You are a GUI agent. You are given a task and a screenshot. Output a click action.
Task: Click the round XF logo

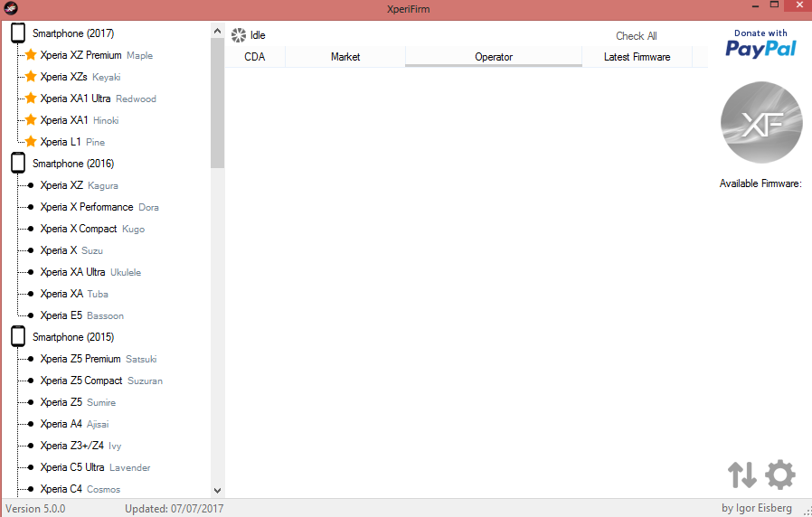pos(761,122)
